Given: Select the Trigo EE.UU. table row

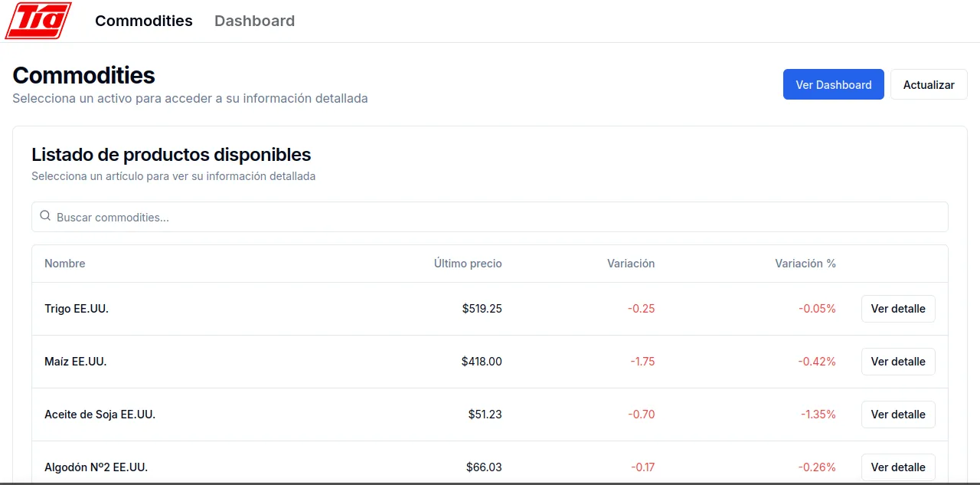Looking at the screenshot, I should tap(306, 308).
